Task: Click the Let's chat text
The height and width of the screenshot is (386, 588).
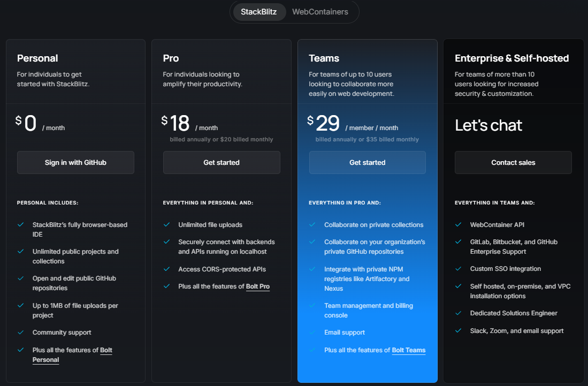Action: 488,125
